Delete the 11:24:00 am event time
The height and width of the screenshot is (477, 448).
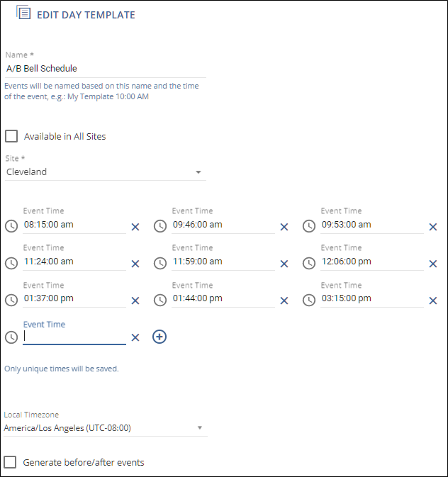(135, 264)
